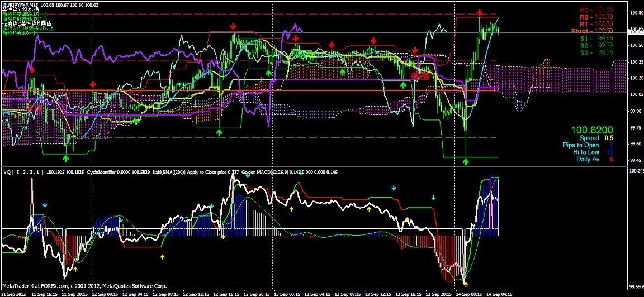Image resolution: width=644 pixels, height=297 pixels.
Task: Click the MetaTrader 4 at FOREX.com copyright text
Action: point(84,286)
